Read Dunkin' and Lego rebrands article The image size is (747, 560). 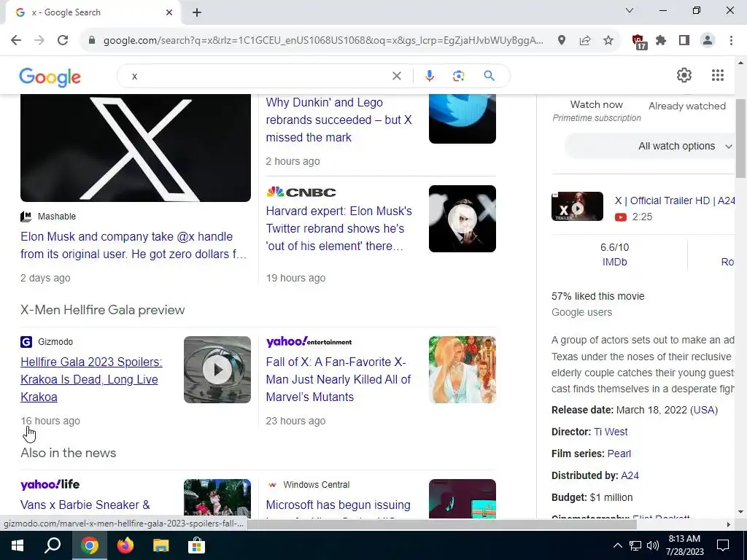(x=338, y=120)
